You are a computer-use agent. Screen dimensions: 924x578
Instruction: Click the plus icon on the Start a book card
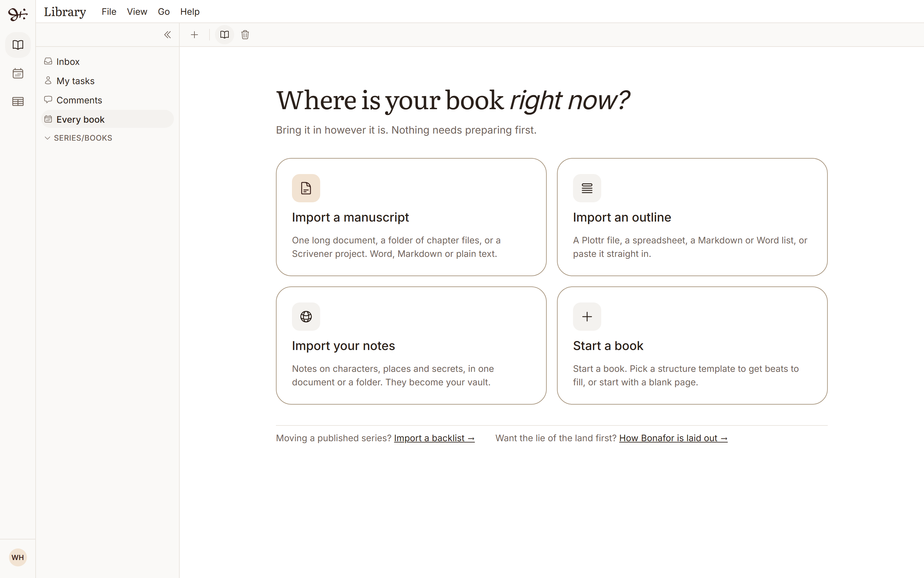(587, 317)
